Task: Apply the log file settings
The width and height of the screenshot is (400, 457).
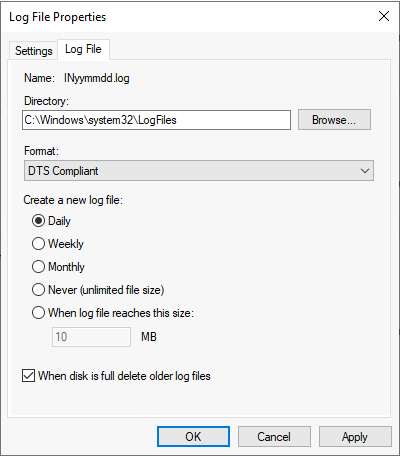Action: tap(355, 437)
